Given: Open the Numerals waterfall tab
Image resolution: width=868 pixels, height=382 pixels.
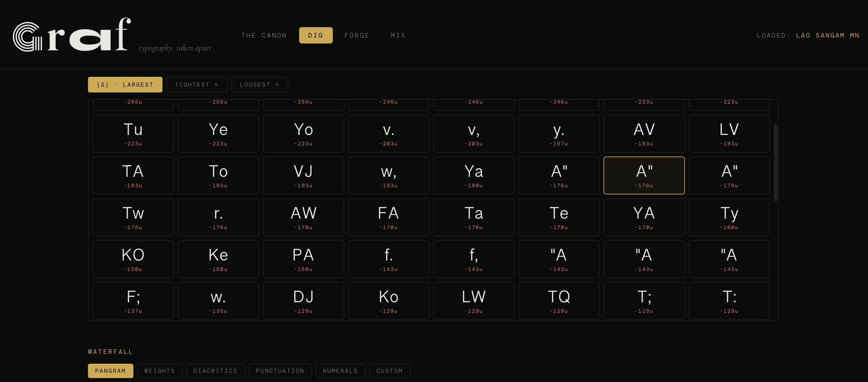Looking at the screenshot, I should click(x=340, y=371).
